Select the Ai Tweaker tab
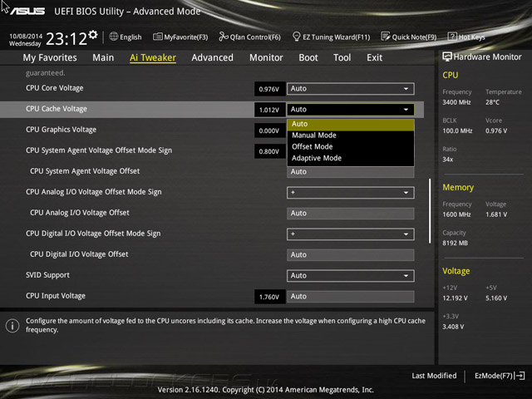 point(153,57)
